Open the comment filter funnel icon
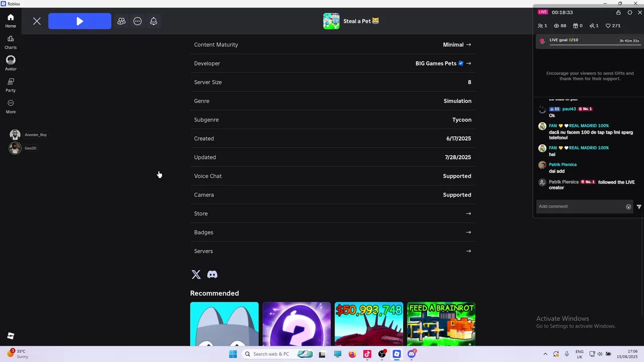Image resolution: width=644 pixels, height=362 pixels. tap(639, 207)
